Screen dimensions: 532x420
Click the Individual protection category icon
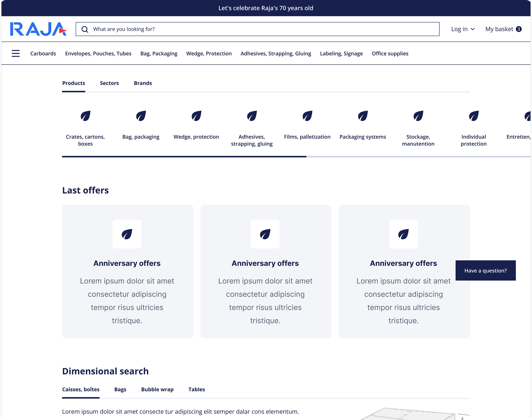coord(473,116)
